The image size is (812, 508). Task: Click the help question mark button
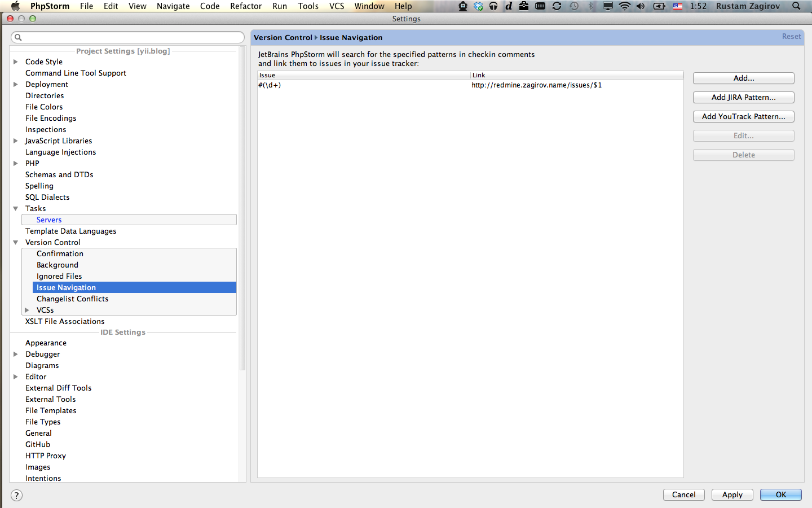16,495
